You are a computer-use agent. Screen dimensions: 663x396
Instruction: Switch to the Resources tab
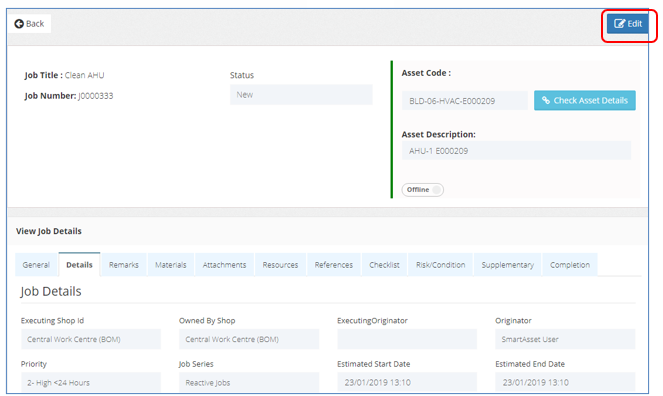(x=280, y=265)
